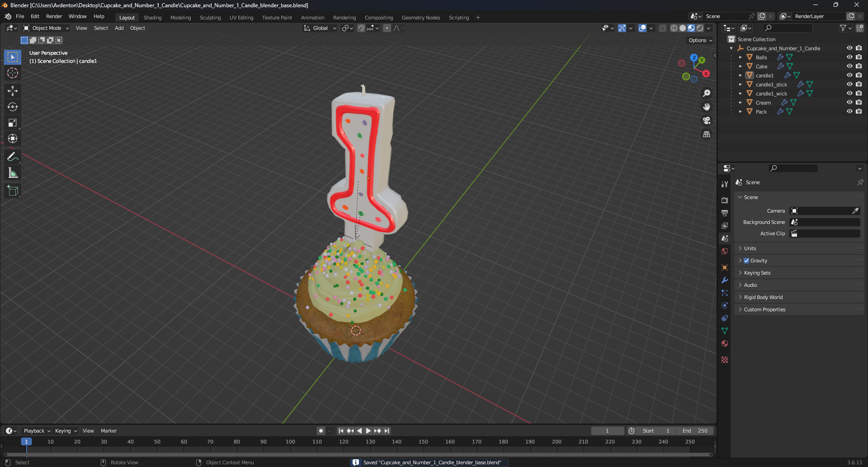Open the Object Data properties tab

[x=725, y=331]
